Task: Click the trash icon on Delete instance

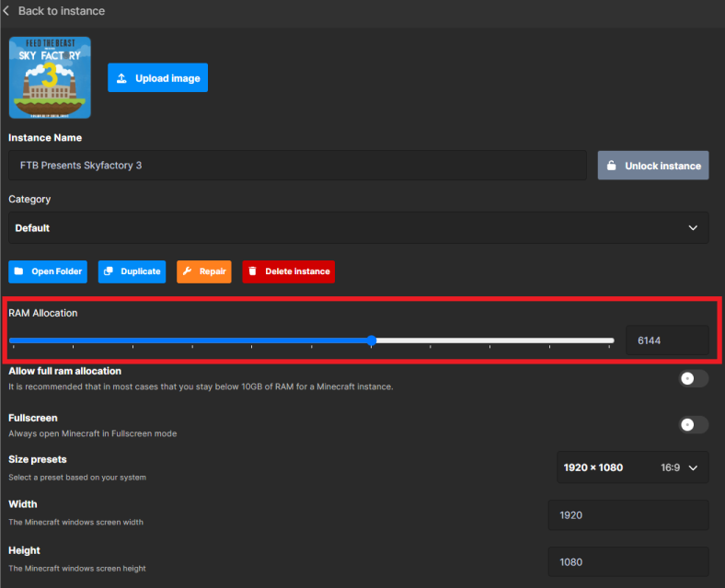Action: click(253, 271)
